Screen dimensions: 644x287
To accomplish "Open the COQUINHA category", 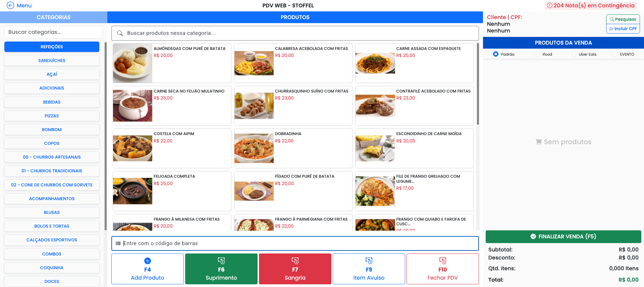I will (x=52, y=268).
